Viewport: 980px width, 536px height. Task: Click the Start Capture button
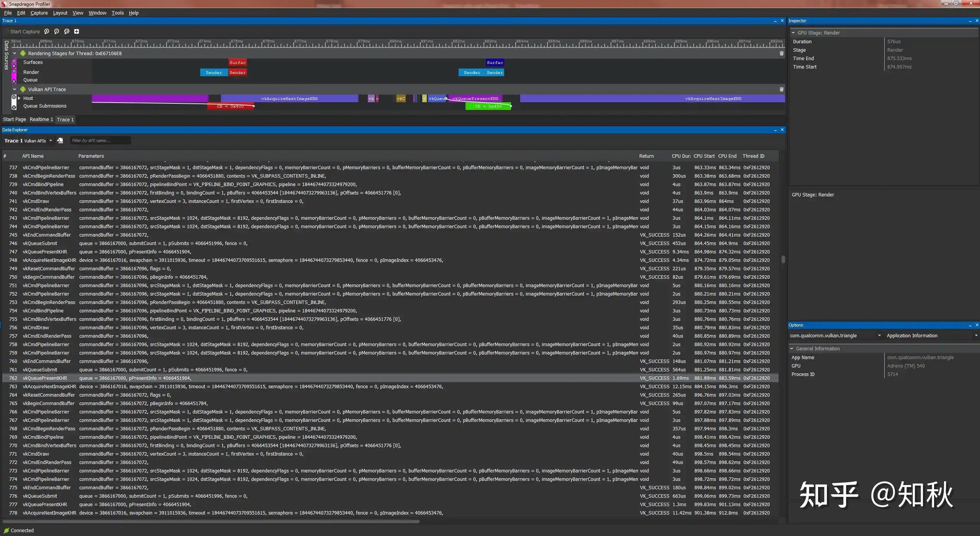[24, 31]
